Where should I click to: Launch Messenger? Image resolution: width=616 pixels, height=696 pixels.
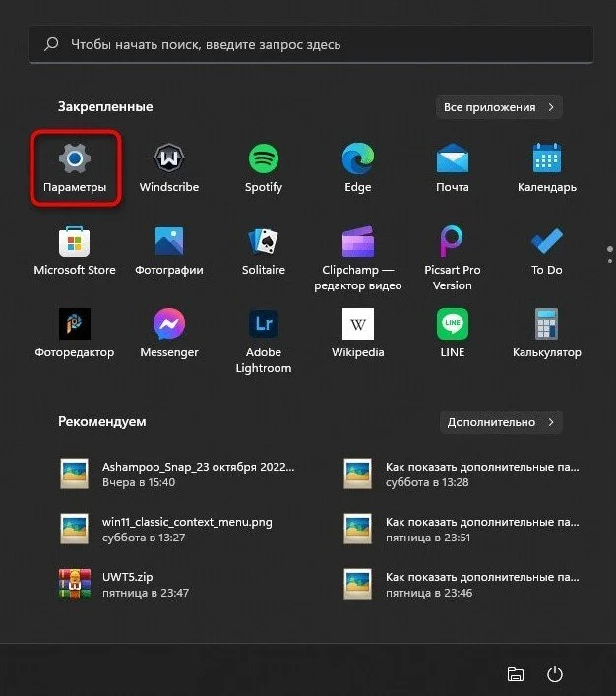[x=169, y=334]
